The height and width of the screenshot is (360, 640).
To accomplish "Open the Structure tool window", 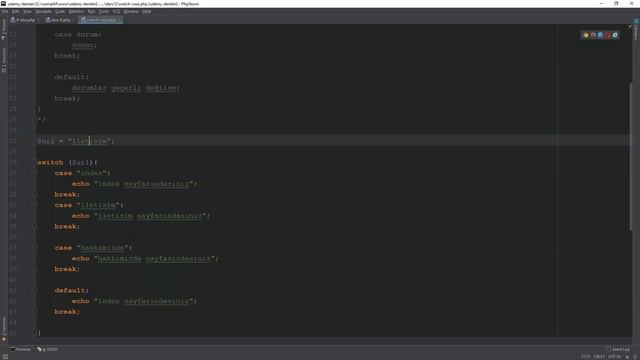I will [4, 60].
